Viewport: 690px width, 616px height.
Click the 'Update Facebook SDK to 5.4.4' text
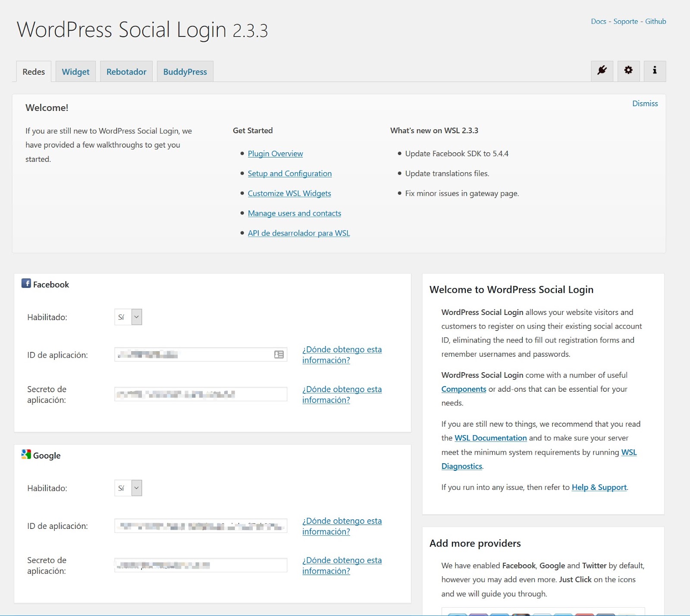click(x=457, y=154)
